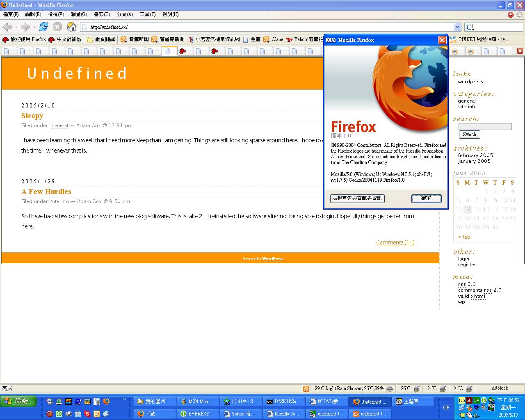Switch to EVEREST taskbar window
The height and width of the screenshot is (420, 525).
click(198, 414)
